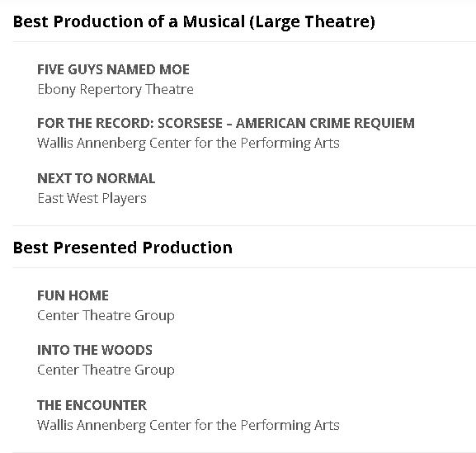The width and height of the screenshot is (476, 453).
Task: Select the INTO THE WOODS title
Action: [95, 350]
